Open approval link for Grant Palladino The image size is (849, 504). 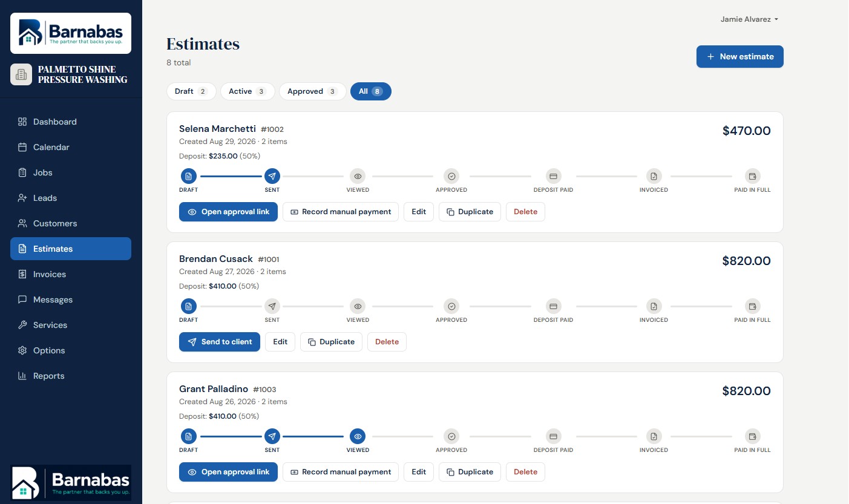click(x=228, y=472)
